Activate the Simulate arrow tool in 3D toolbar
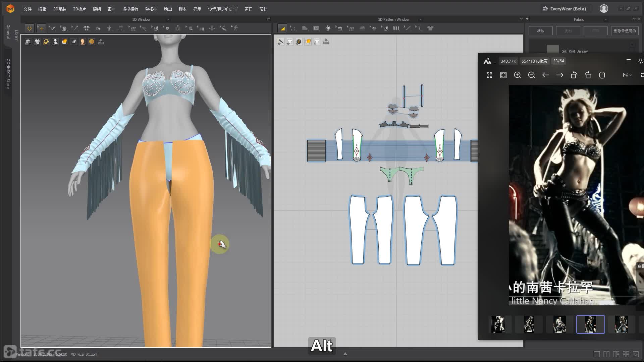 [30, 28]
